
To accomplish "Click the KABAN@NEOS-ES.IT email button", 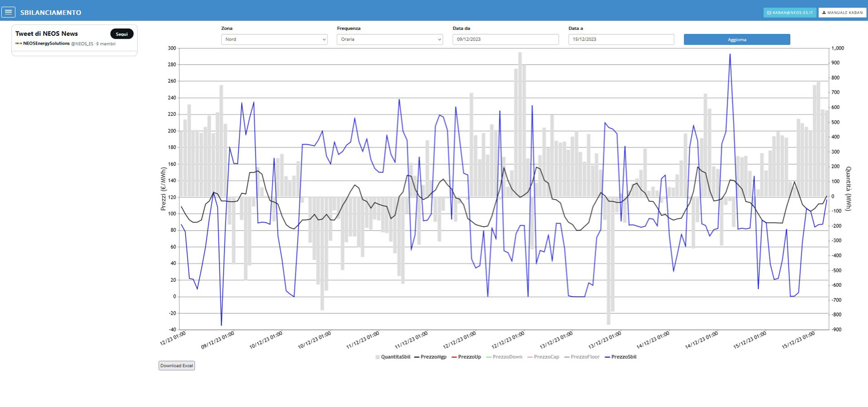I will [x=790, y=13].
